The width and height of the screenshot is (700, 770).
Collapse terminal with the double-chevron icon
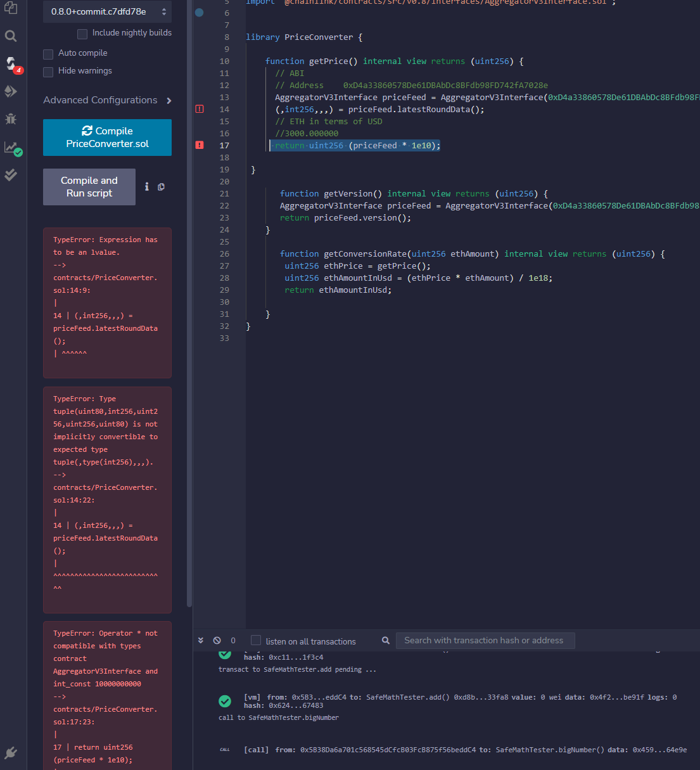coord(201,640)
